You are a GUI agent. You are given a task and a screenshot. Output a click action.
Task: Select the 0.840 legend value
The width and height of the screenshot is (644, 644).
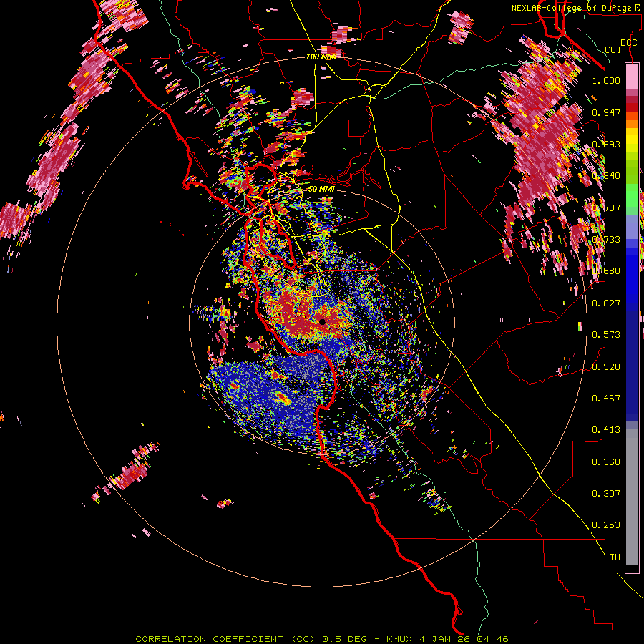coord(606,176)
